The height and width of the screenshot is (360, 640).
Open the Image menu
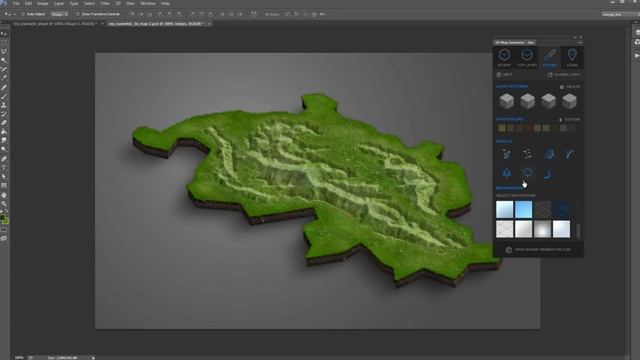43,3
